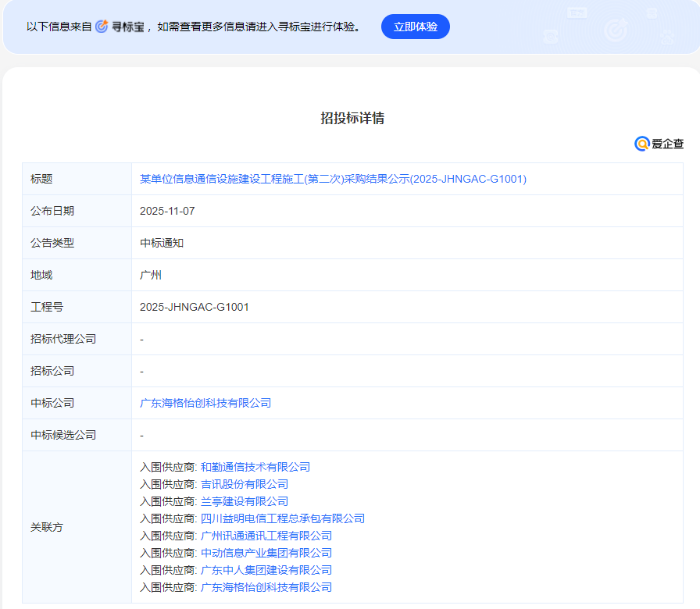The image size is (700, 609).
Task: Select the 兰亭建设有限公司 supplier link
Action: click(x=245, y=501)
